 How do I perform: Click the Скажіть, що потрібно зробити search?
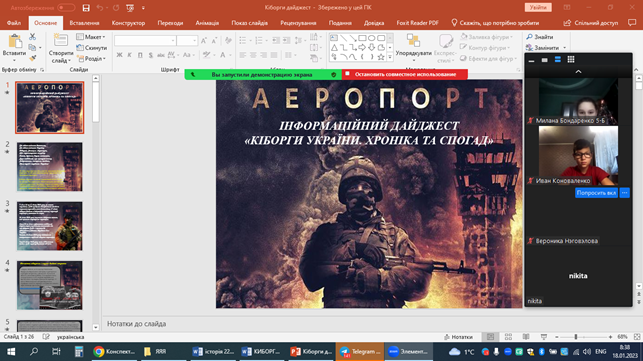495,23
